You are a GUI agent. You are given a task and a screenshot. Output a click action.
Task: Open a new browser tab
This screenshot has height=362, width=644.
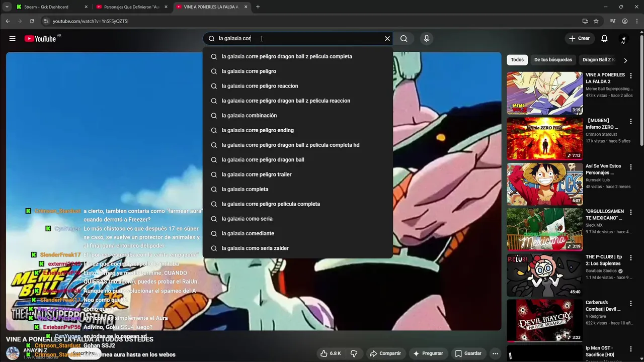[258, 7]
